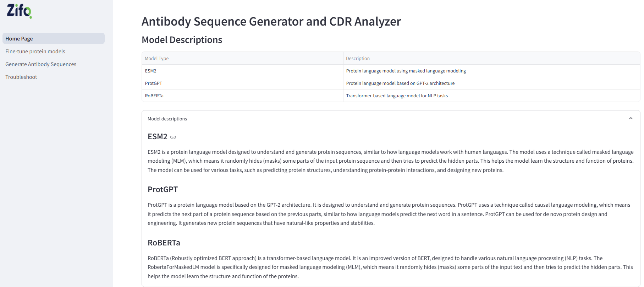Collapse the Model descriptions expander via its chevron
The height and width of the screenshot is (287, 644).
pos(631,118)
